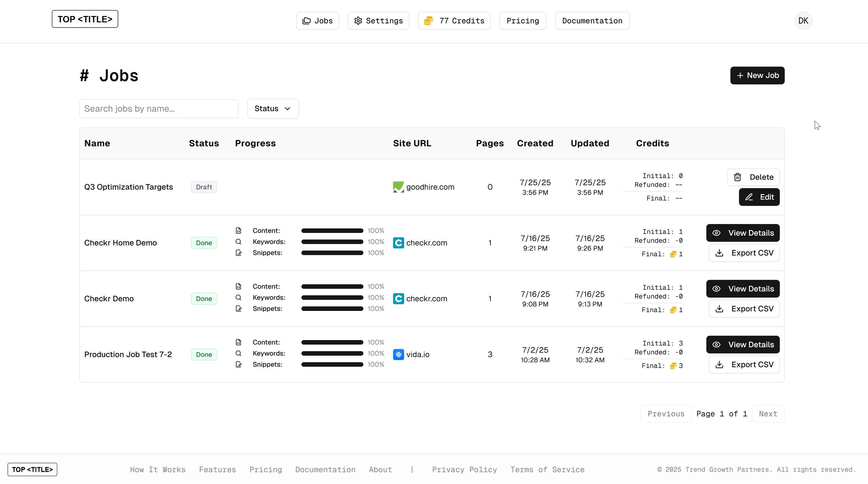Open the Status filter dropdown
Viewport: 868px width, 484px height.
273,109
